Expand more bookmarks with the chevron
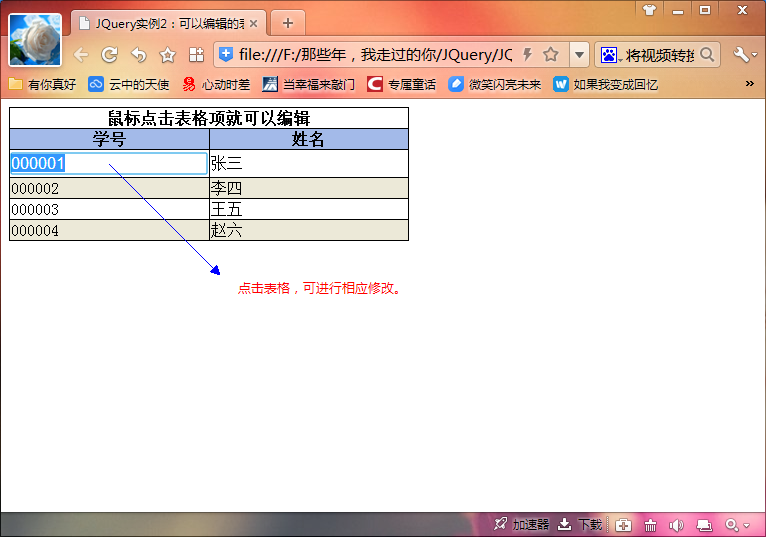 749,84
